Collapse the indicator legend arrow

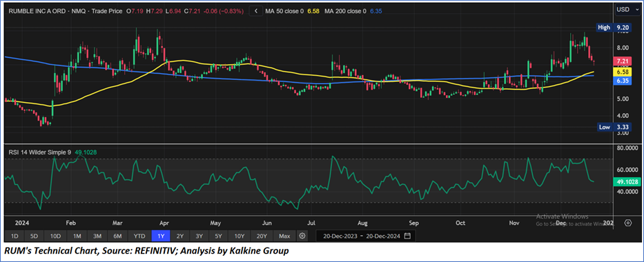(256, 12)
